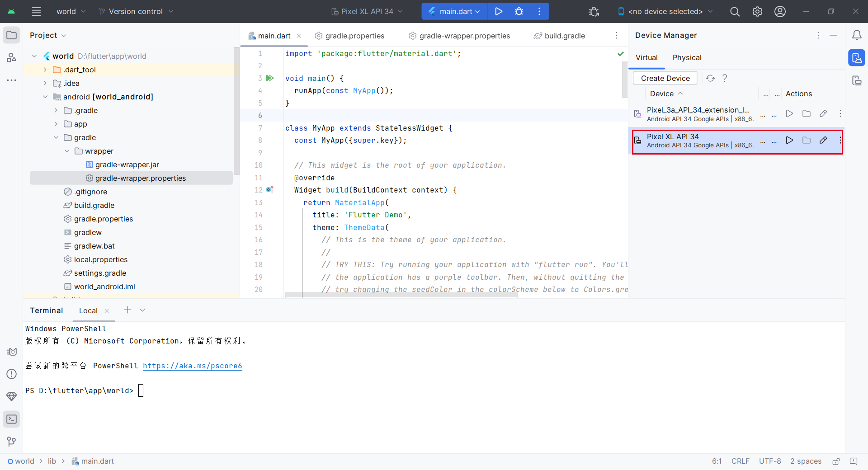This screenshot has width=868, height=470.
Task: Click the Flutter attach debugger icon
Action: click(x=594, y=11)
